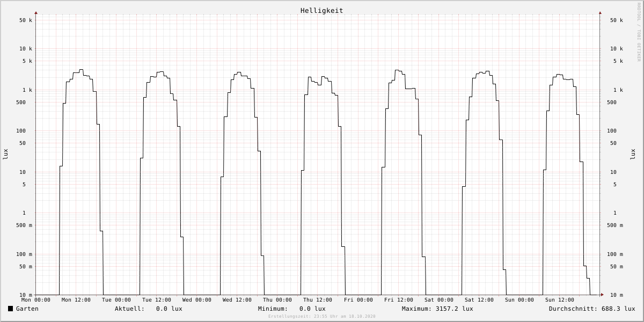
Task: Select the Sat 12:00 time axis label
Action: [x=479, y=300]
